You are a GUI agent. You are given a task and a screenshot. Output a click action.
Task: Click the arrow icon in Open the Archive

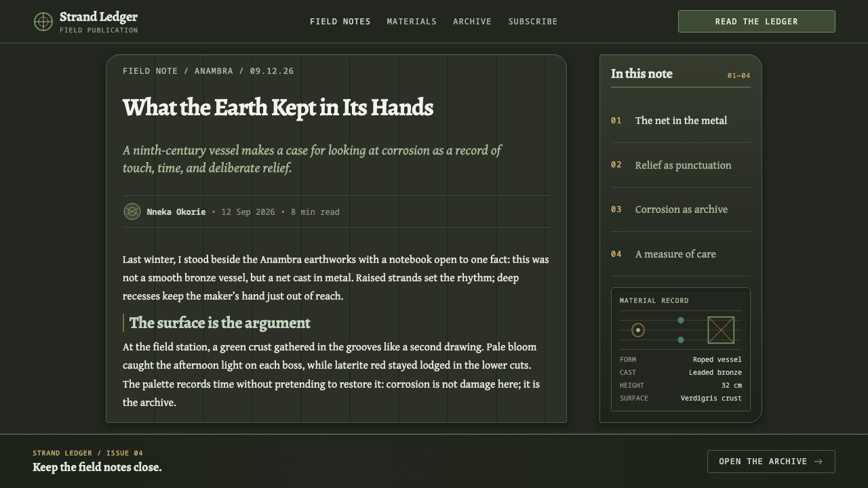(818, 462)
